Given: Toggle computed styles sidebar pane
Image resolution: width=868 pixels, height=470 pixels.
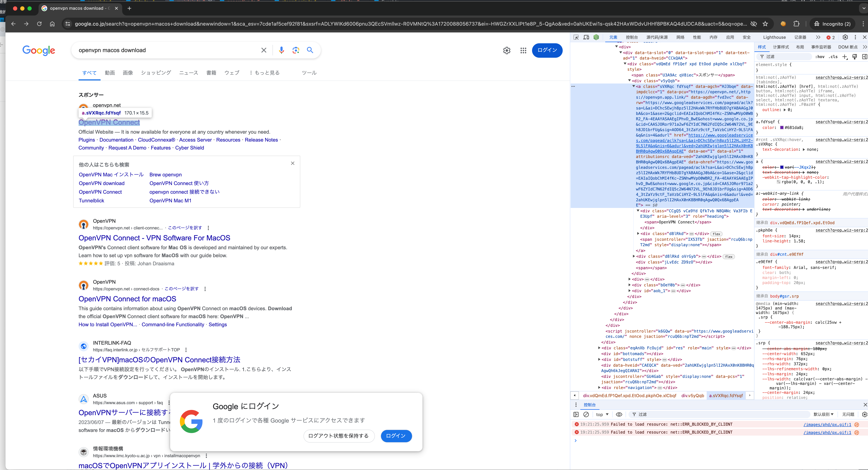Looking at the screenshot, I should point(864,57).
